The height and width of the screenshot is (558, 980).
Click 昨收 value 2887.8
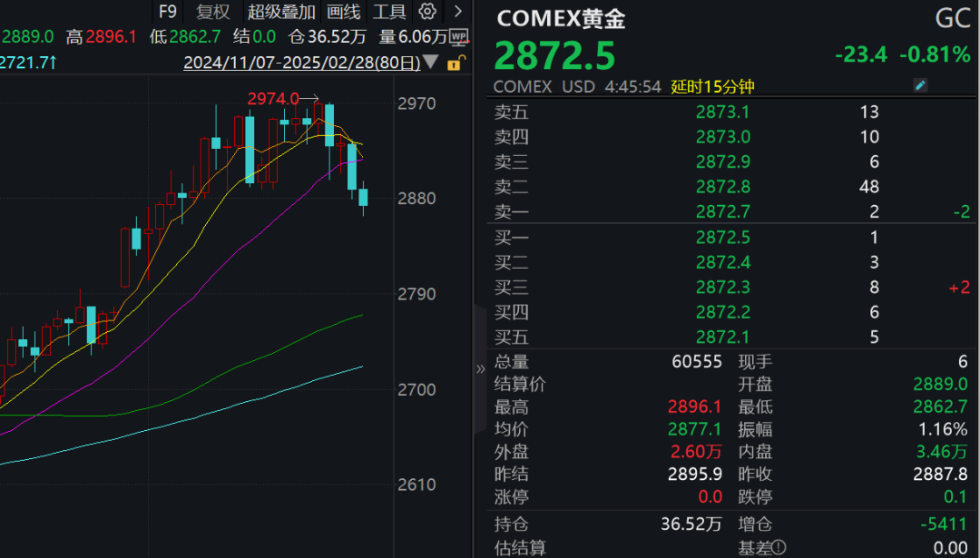940,475
